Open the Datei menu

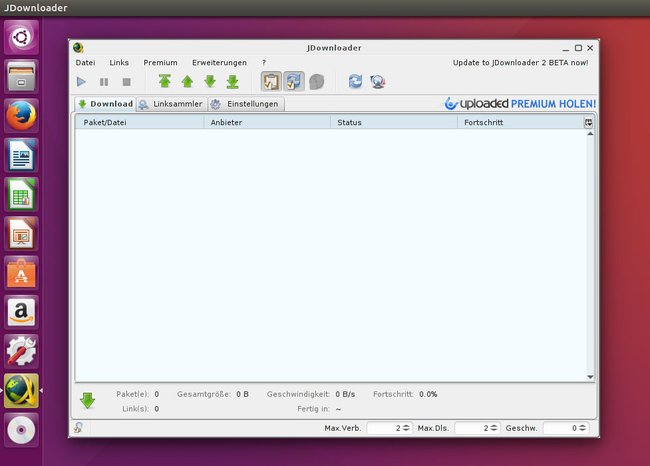[x=85, y=63]
